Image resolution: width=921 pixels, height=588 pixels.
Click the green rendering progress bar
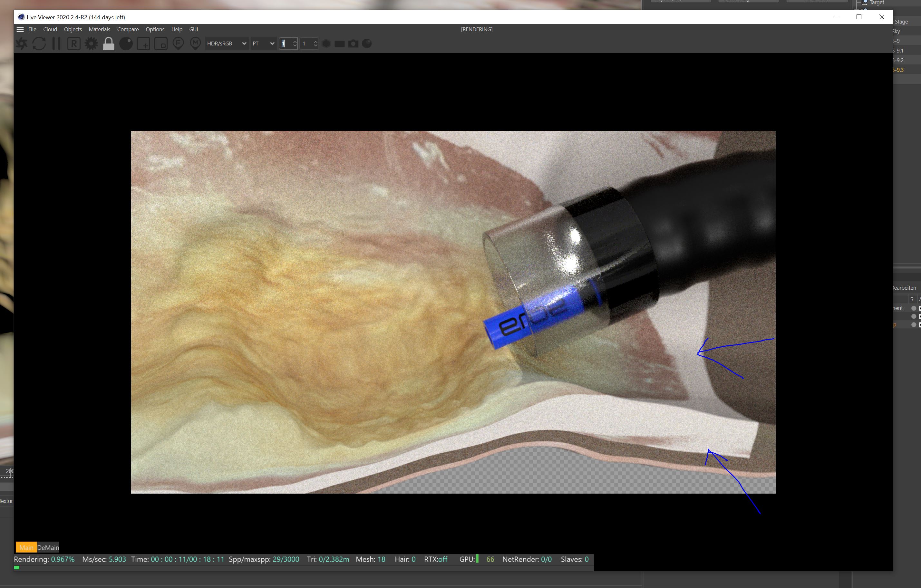pos(17,568)
